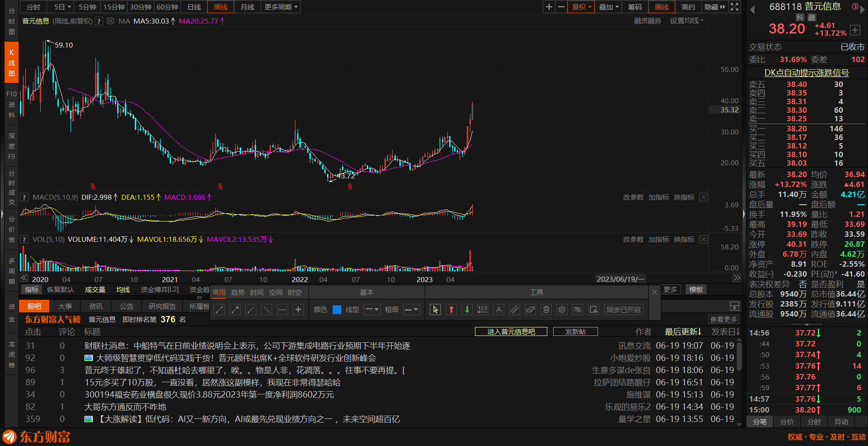Viewport: 868px width, 446px height.
Task: Open the 叠加 overlay dropdown
Action: (x=608, y=7)
